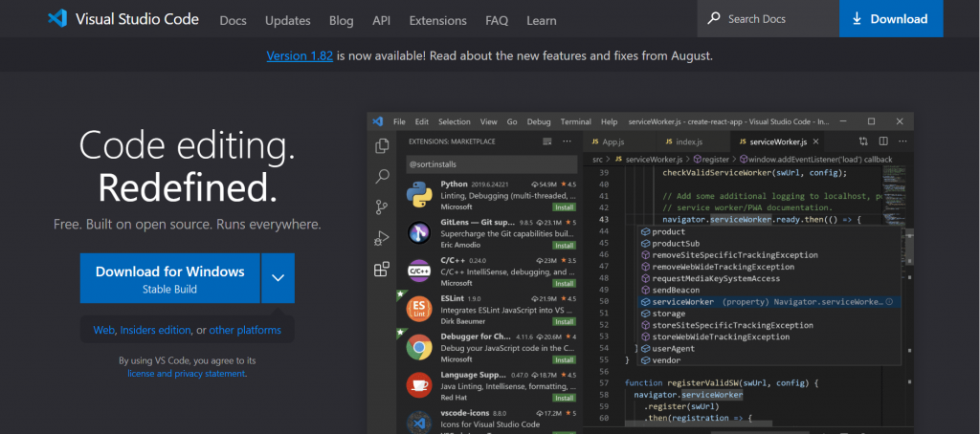The width and height of the screenshot is (980, 434).
Task: Expand the download options chevron dropdown
Action: click(278, 278)
